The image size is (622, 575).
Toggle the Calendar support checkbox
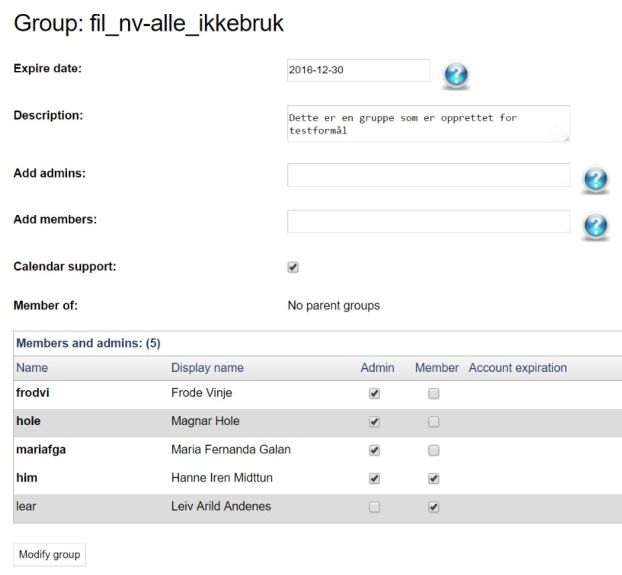[293, 267]
